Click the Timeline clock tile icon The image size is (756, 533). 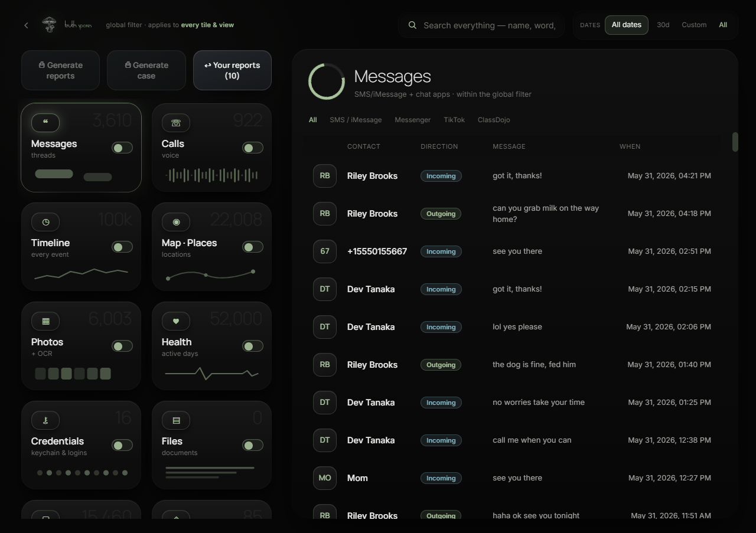[45, 222]
